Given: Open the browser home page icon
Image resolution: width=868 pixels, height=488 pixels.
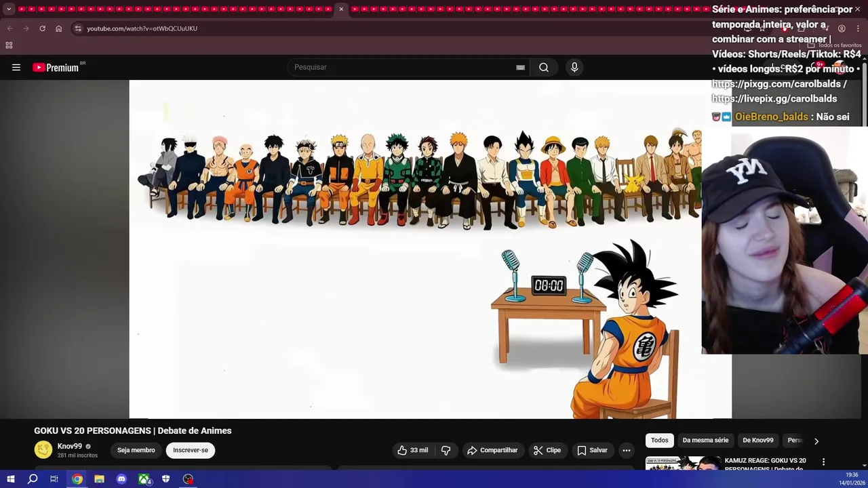Looking at the screenshot, I should click(58, 28).
